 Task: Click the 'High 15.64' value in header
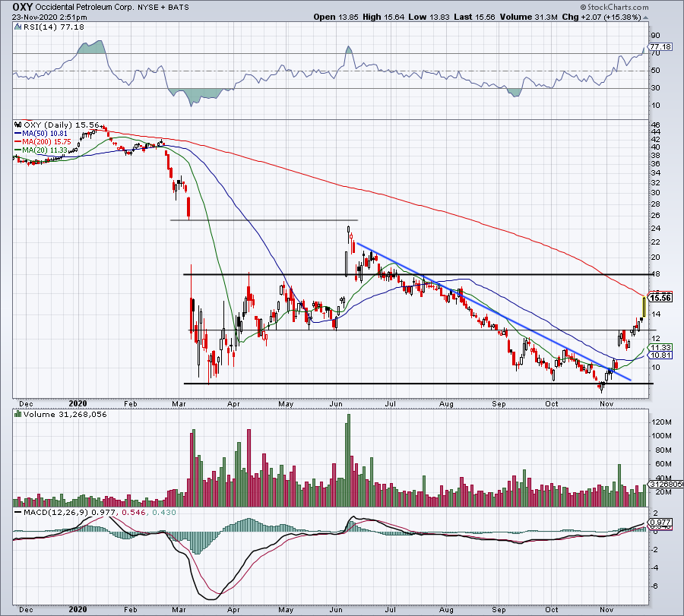[384, 17]
